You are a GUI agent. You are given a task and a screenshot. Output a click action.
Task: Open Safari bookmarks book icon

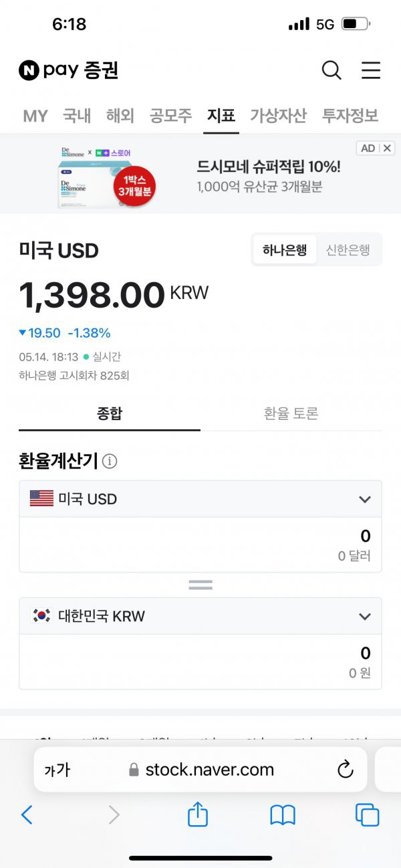283,815
